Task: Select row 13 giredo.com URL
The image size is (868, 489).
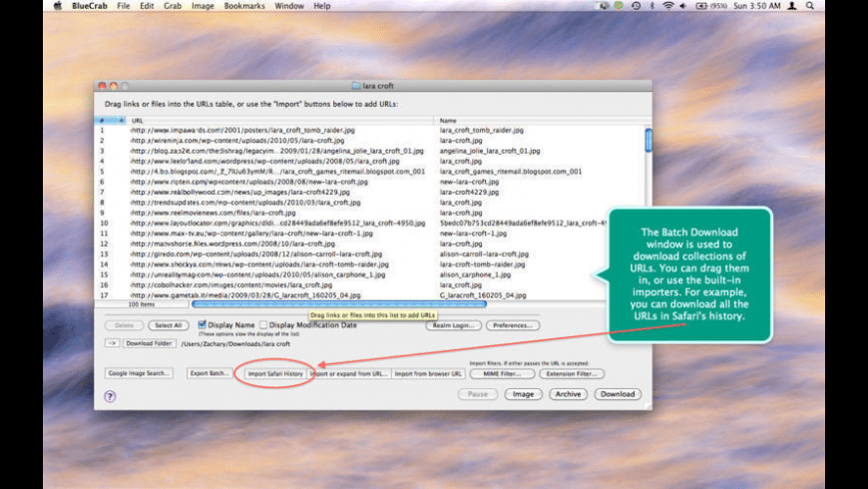Action: [x=256, y=254]
